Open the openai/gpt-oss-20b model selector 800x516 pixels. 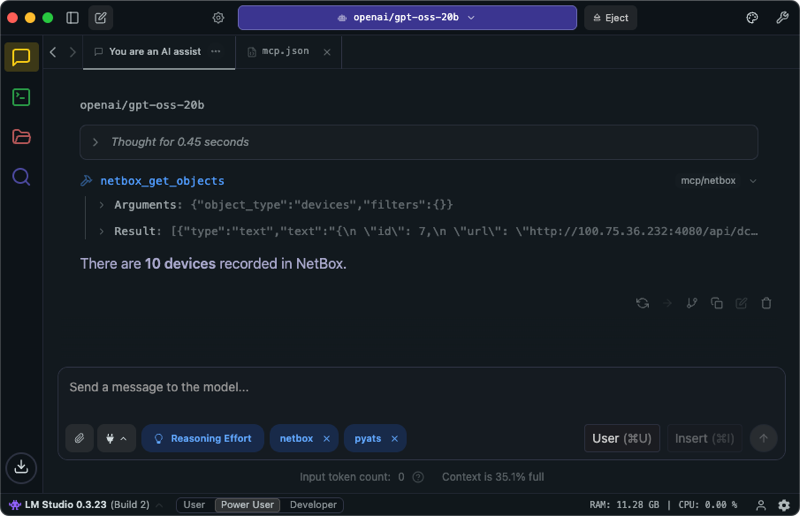(407, 18)
